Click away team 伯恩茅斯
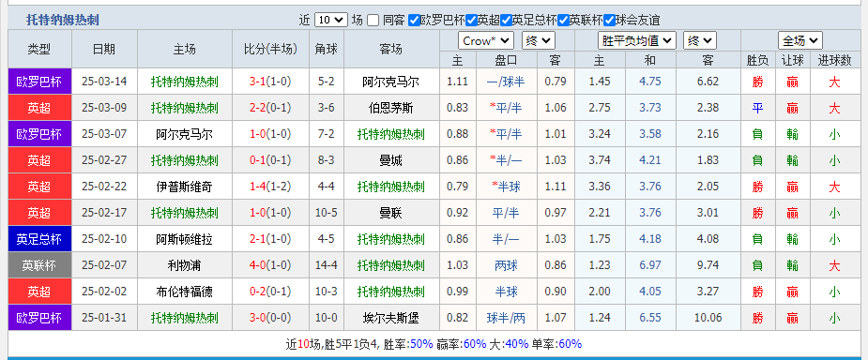 click(x=390, y=108)
